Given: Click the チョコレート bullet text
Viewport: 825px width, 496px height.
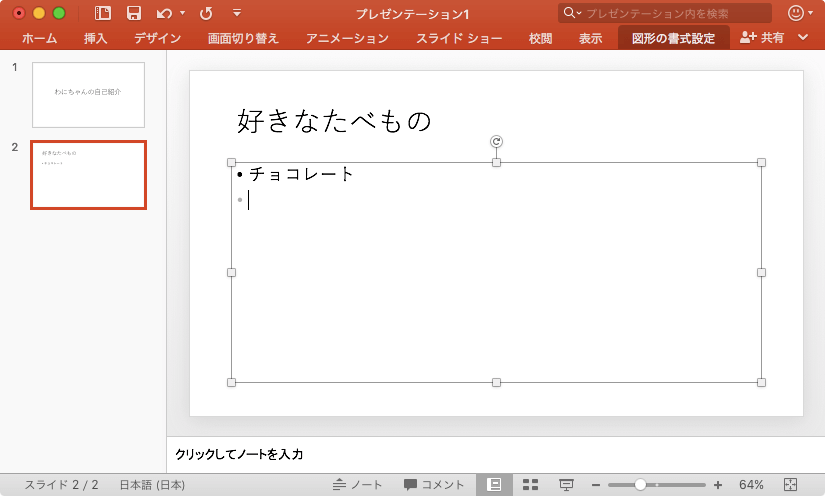Looking at the screenshot, I should click(300, 174).
